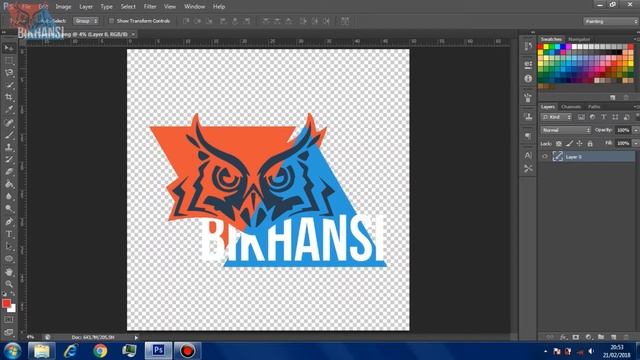The image size is (640, 360).
Task: Select the Pen tool
Action: coord(9,222)
